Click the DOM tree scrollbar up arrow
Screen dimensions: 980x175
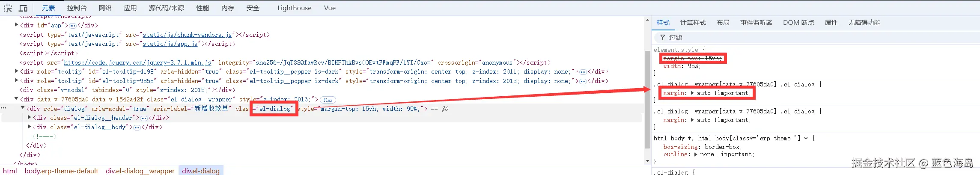[x=647, y=20]
